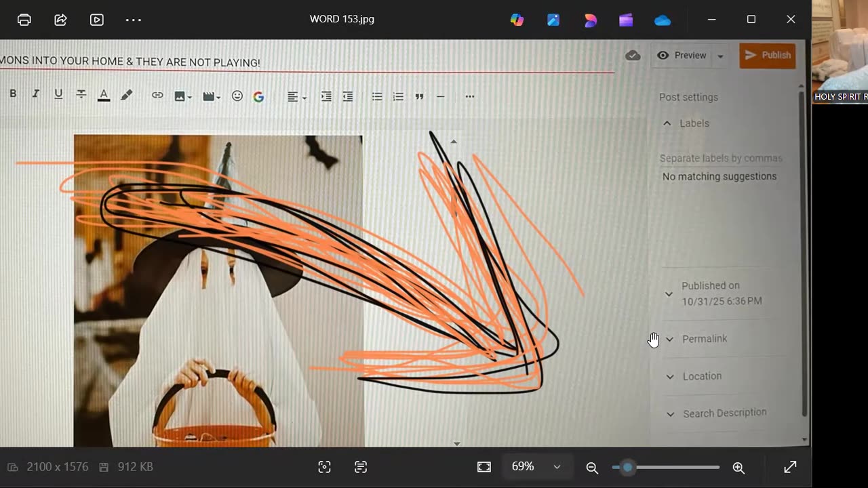Image resolution: width=868 pixels, height=488 pixels.
Task: Click the scan text icon
Action: (361, 467)
